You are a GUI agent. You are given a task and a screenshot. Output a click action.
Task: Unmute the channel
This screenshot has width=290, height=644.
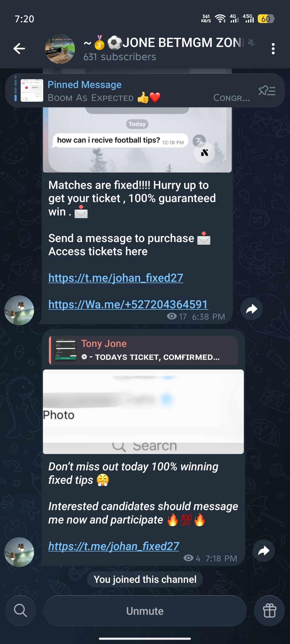[145, 611]
